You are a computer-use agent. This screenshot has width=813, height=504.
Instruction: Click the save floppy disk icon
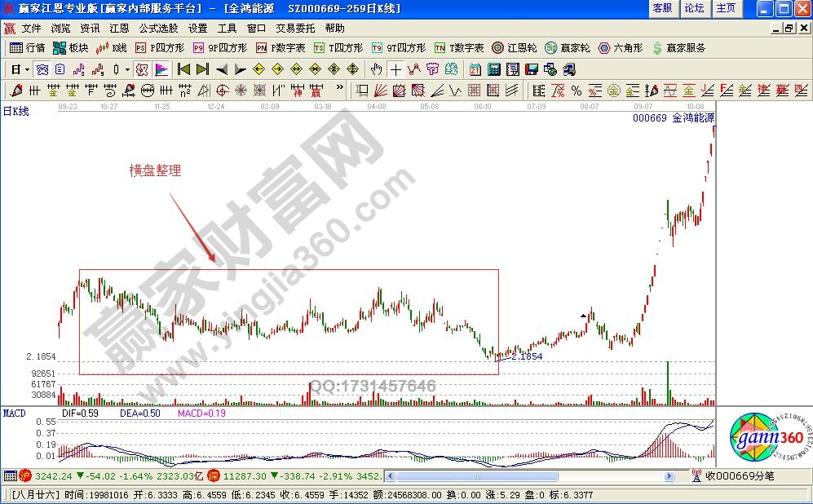pyautogui.click(x=532, y=69)
